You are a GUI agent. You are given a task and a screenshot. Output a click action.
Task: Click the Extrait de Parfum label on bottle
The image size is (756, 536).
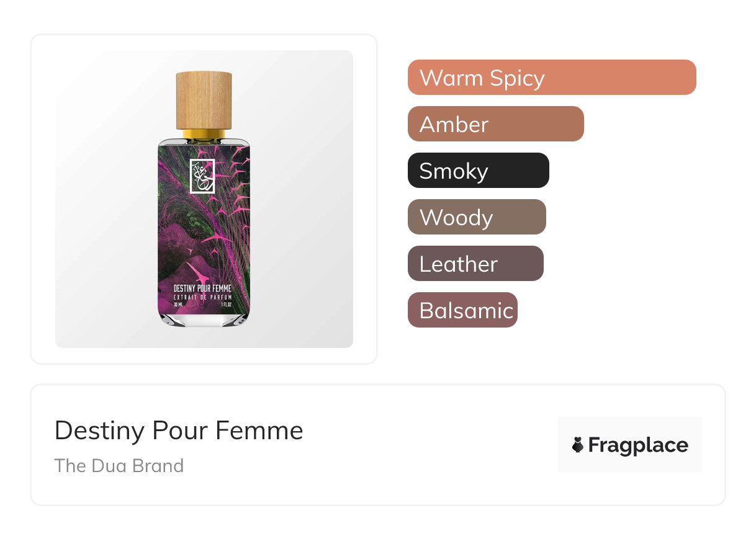click(204, 298)
